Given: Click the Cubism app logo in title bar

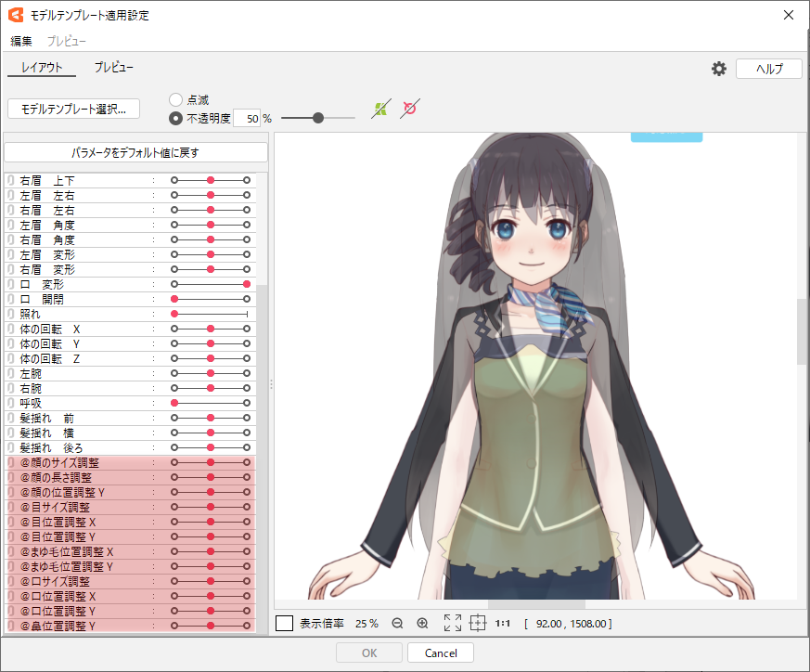Looking at the screenshot, I should click(x=16, y=15).
